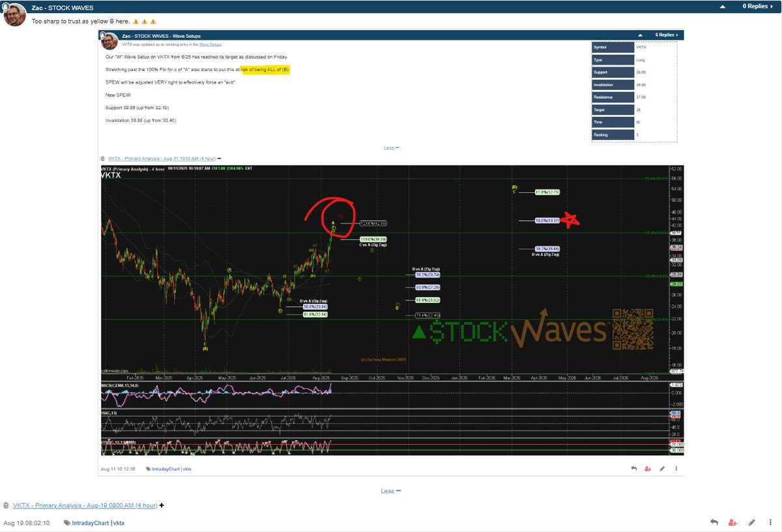Click the Target row label in the table
Viewport: 782px width, 532px height.
(x=611, y=109)
